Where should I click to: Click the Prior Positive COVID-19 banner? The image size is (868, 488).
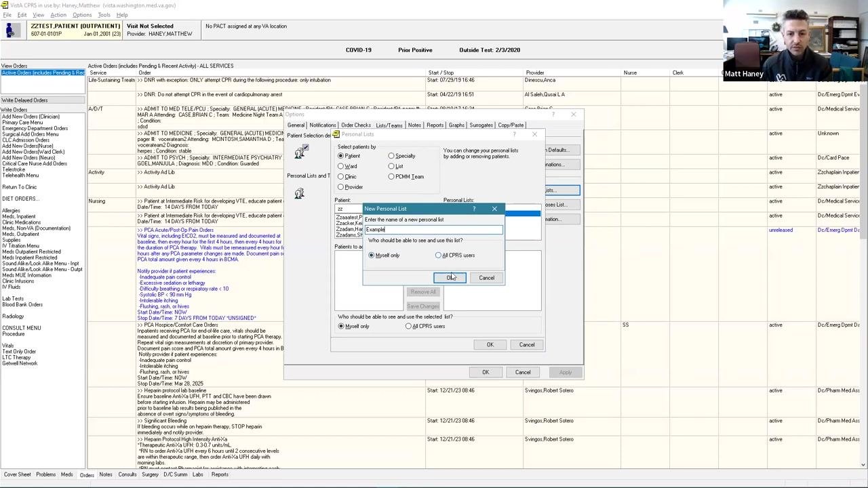(x=415, y=50)
